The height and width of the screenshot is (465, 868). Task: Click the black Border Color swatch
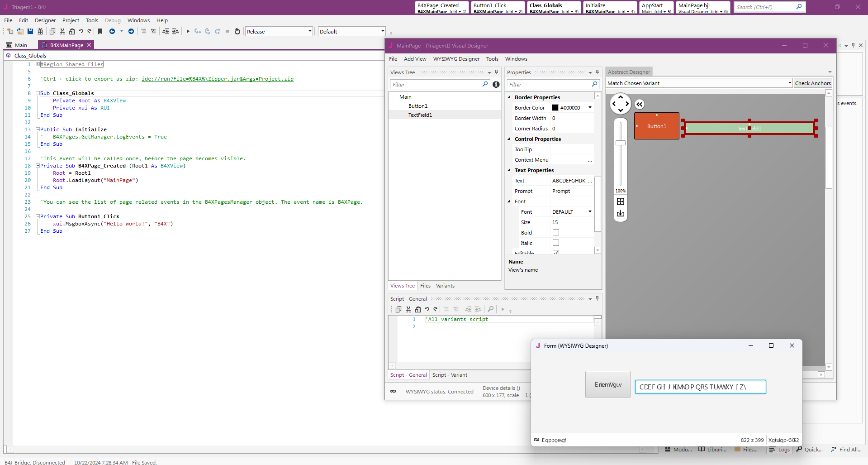click(x=555, y=108)
